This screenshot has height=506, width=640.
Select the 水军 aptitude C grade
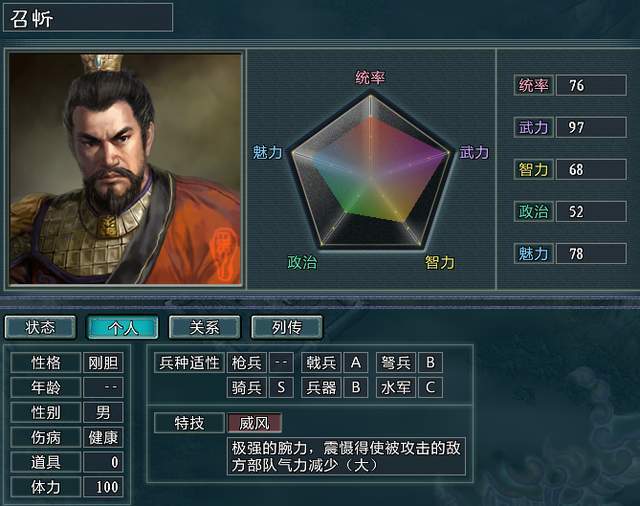coord(430,387)
